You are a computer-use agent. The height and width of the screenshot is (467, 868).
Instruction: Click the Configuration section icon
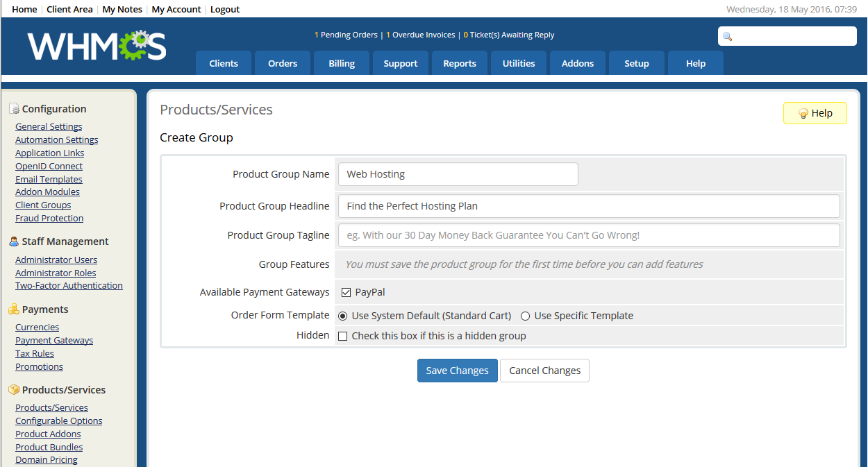point(14,109)
